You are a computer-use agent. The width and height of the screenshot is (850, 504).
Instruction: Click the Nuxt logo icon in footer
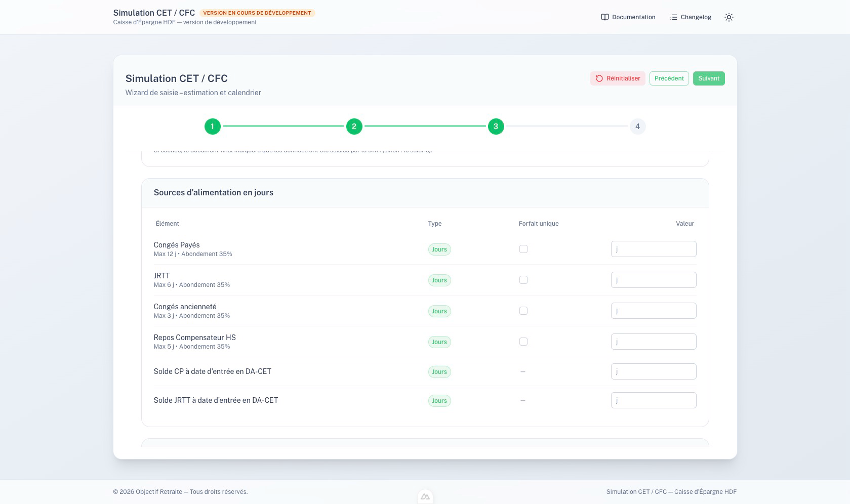pyautogui.click(x=425, y=497)
